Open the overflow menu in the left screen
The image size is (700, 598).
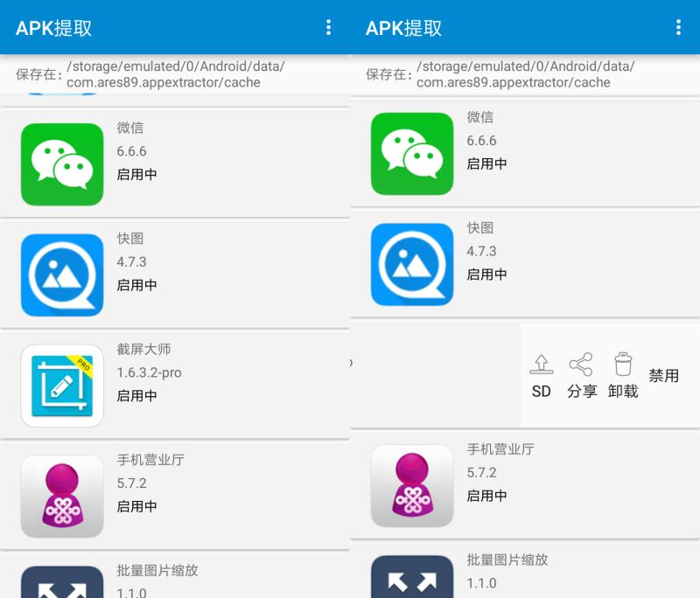point(329,28)
